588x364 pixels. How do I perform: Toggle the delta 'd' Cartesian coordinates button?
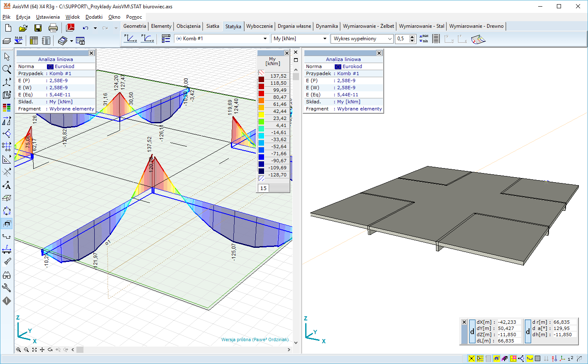click(472, 332)
